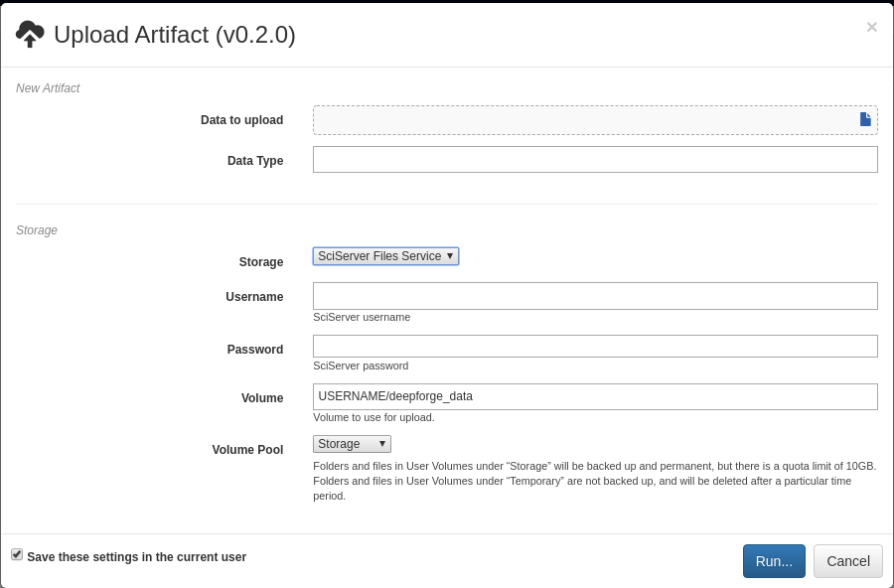Enable Save these settings in the current user
The image size is (894, 588).
[17, 554]
